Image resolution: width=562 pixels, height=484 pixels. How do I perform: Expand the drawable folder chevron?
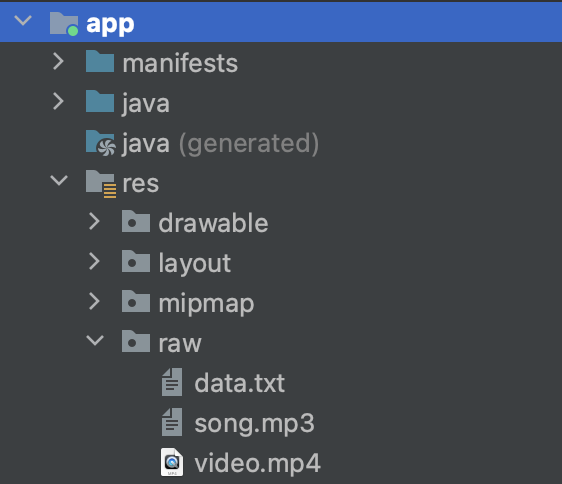[x=94, y=221]
